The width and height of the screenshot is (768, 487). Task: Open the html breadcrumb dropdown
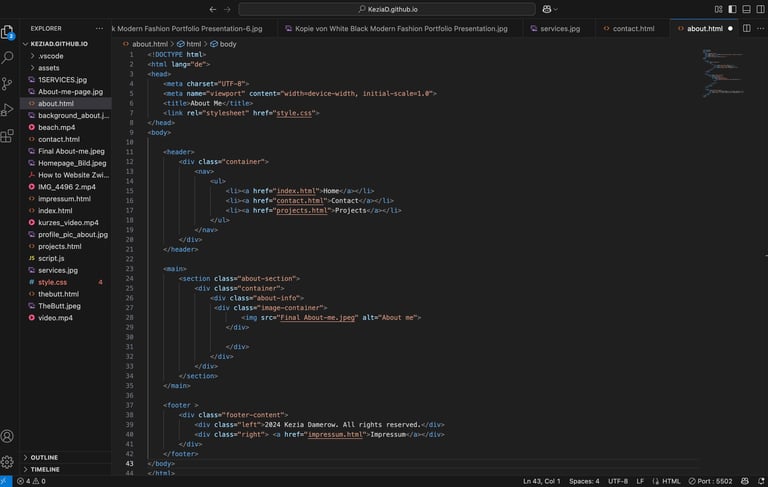(x=189, y=44)
